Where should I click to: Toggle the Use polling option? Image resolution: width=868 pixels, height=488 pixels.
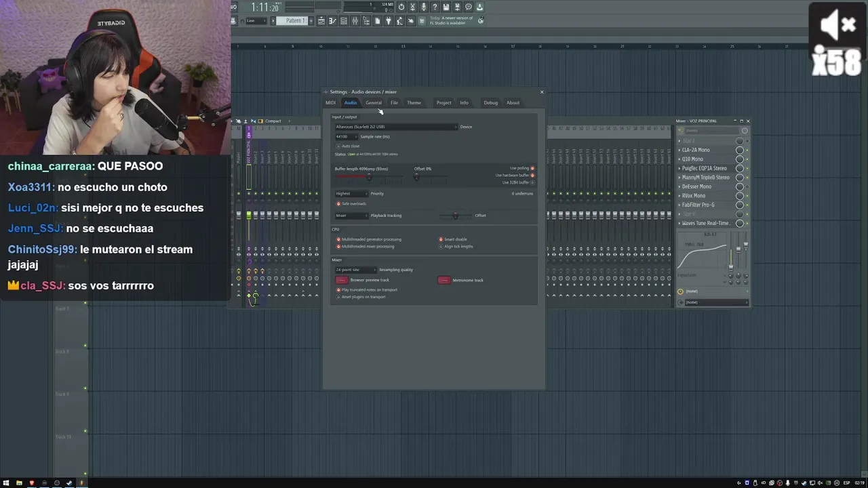click(x=532, y=168)
